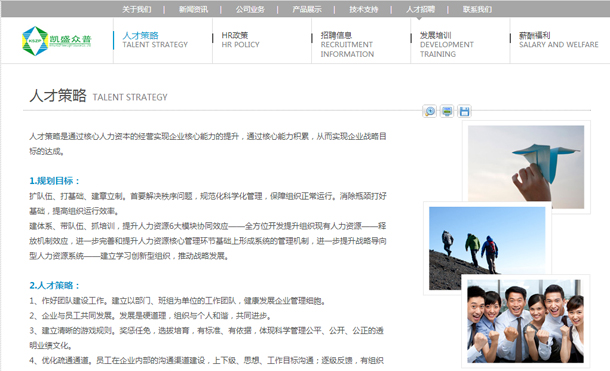Open 技术支持 in the top menu
This screenshot has width=610, height=371.
[x=364, y=9]
